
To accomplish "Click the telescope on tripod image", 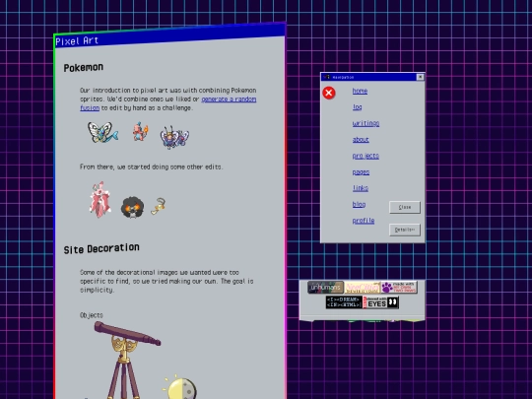I will tap(126, 361).
